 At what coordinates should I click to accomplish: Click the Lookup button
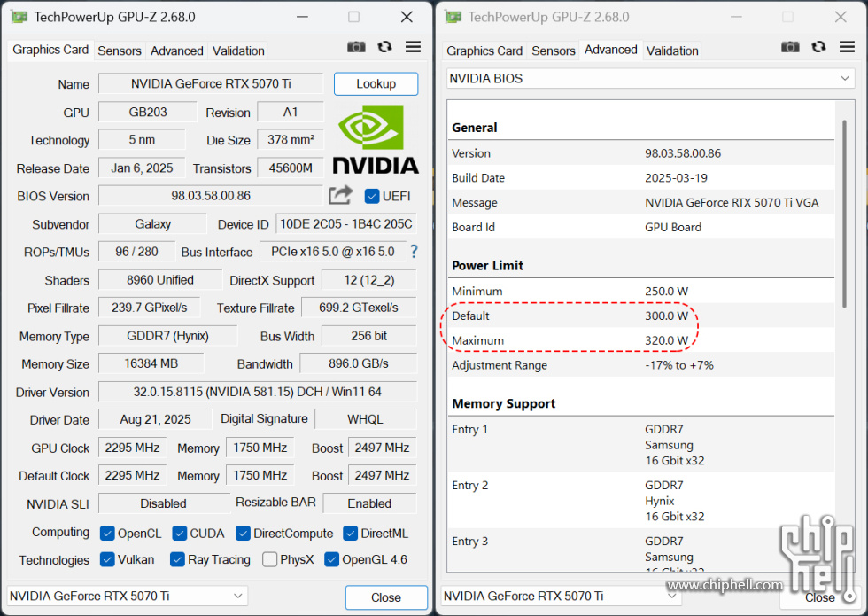click(376, 83)
